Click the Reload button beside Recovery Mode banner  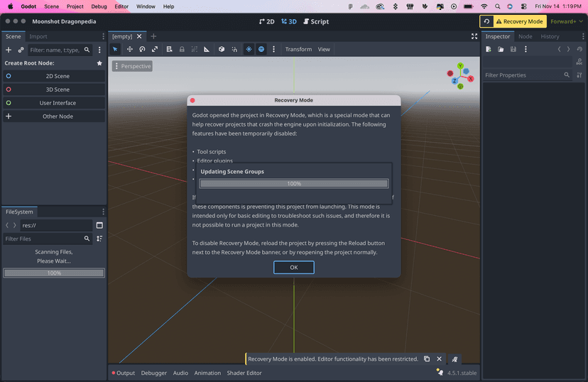point(486,21)
